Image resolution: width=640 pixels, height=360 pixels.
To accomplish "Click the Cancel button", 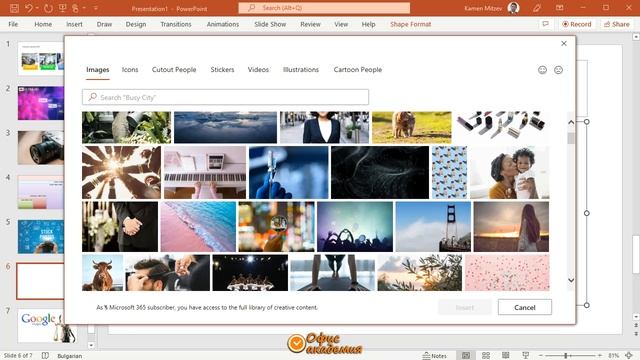I will click(524, 307).
